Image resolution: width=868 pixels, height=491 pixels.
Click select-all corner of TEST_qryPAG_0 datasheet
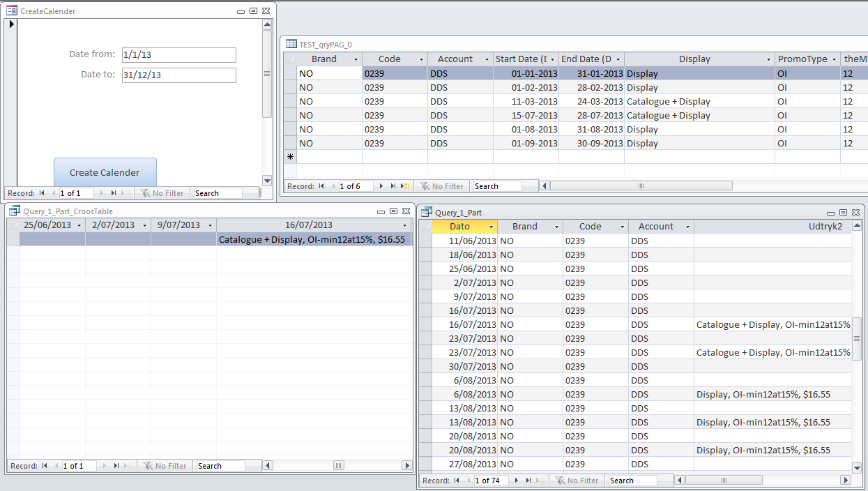pos(290,59)
